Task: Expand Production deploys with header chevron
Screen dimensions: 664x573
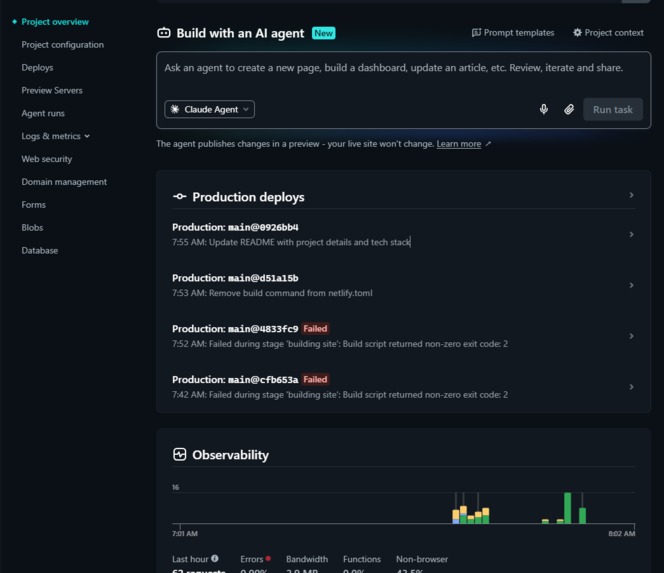Action: pos(631,195)
